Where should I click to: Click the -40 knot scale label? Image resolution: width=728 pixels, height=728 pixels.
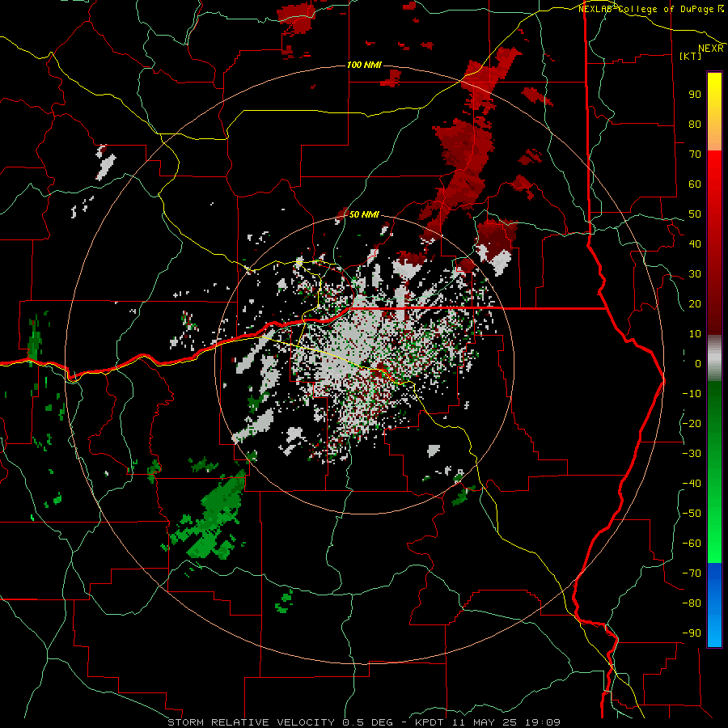(692, 484)
